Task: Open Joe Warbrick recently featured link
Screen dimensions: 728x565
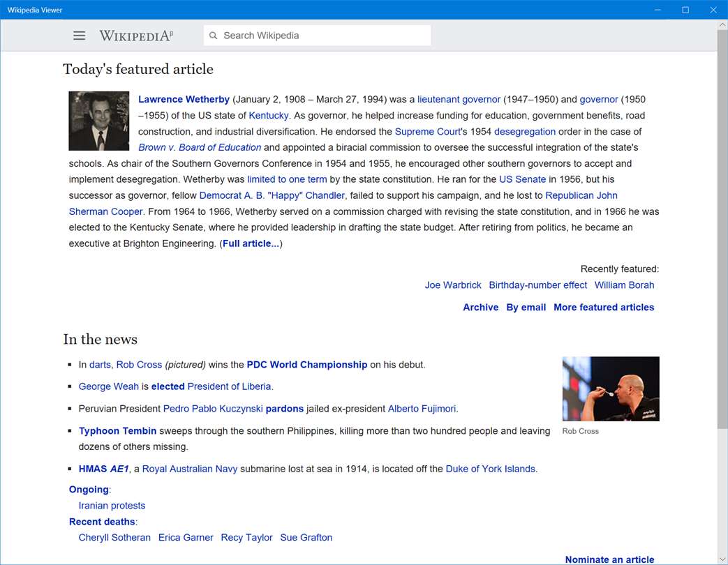Action: coord(453,285)
